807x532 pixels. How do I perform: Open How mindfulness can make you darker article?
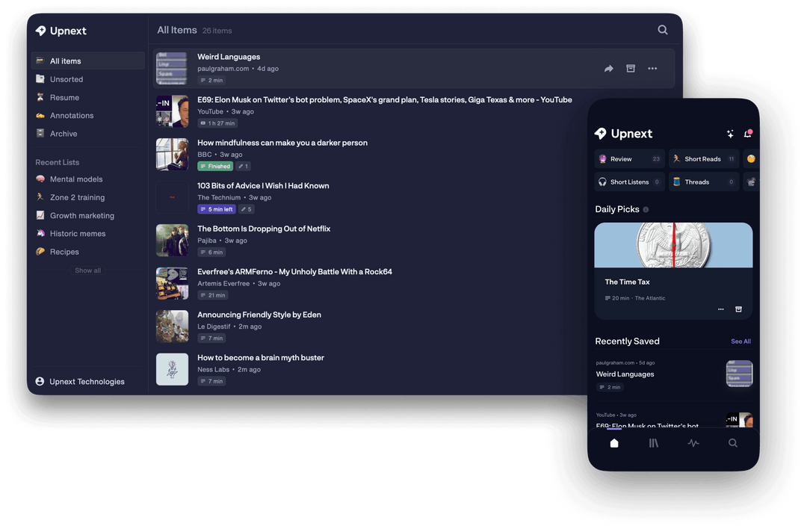tap(282, 143)
